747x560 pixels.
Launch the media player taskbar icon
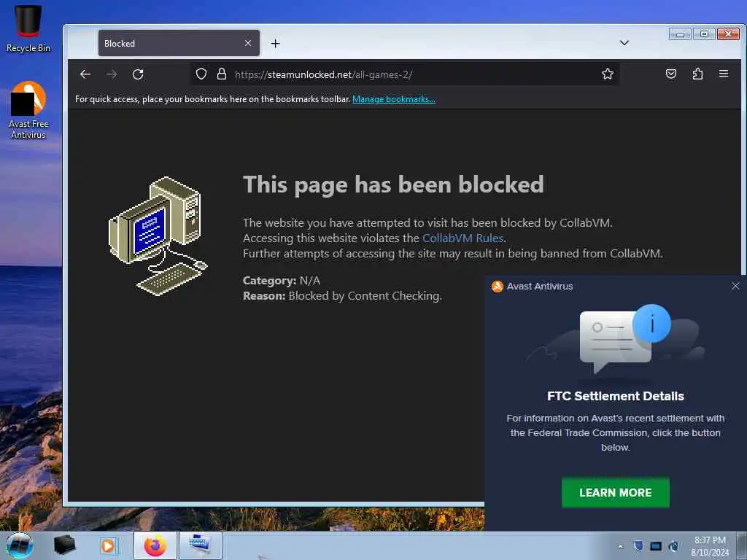[108, 545]
